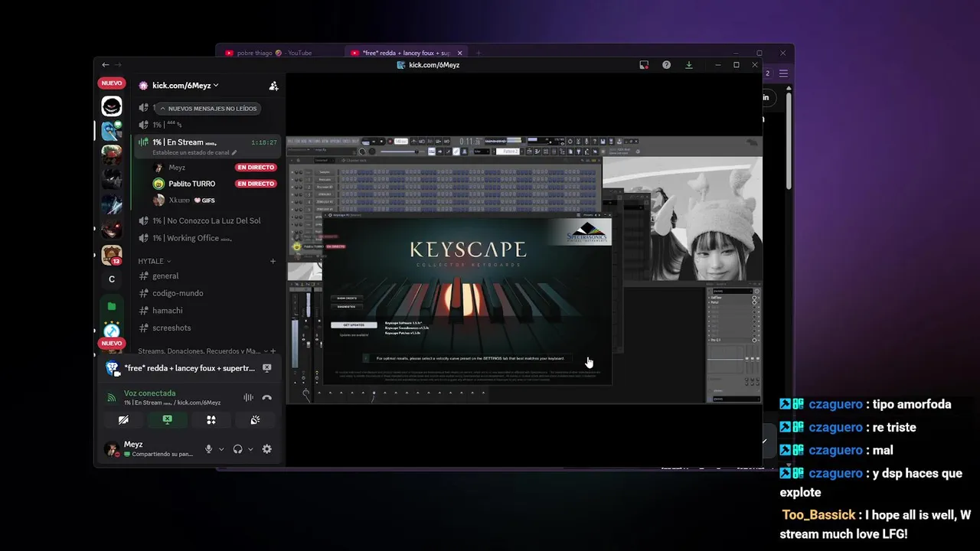
Task: Open Discord user settings gear
Action: 266,449
